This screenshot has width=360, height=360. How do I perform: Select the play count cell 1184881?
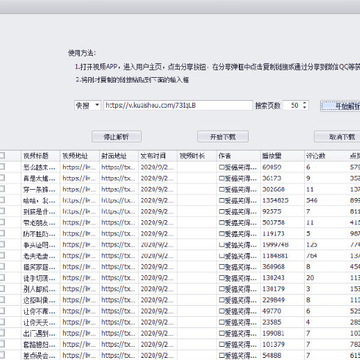click(282, 256)
